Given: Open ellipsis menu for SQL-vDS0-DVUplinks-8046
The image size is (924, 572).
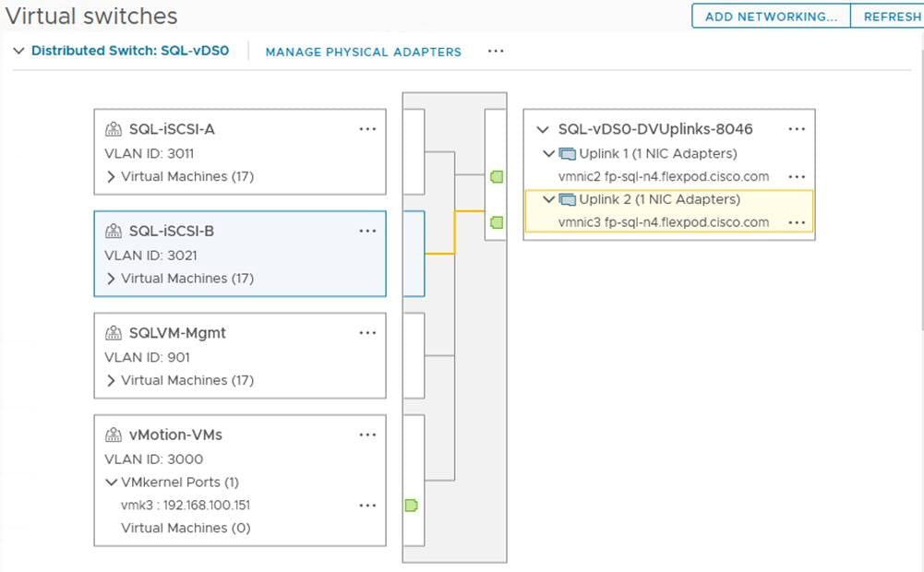Looking at the screenshot, I should [796, 129].
